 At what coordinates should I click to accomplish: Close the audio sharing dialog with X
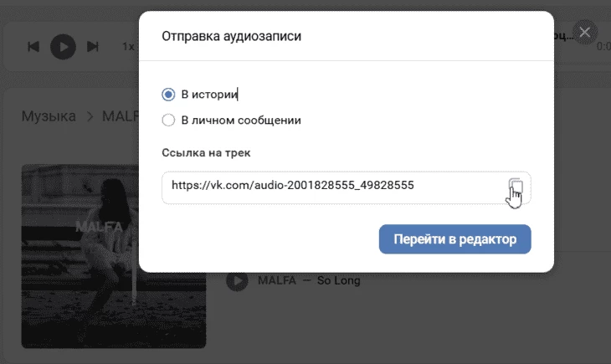click(x=584, y=33)
